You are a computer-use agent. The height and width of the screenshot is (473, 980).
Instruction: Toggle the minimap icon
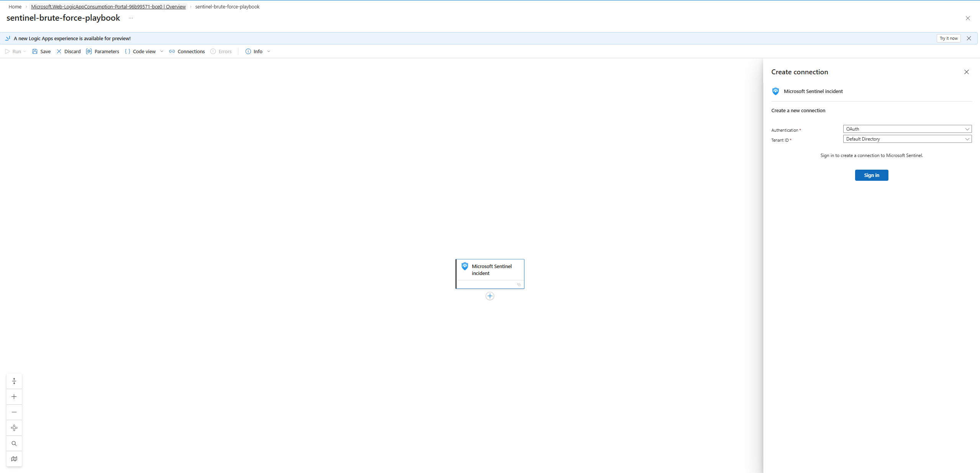pos(14,459)
